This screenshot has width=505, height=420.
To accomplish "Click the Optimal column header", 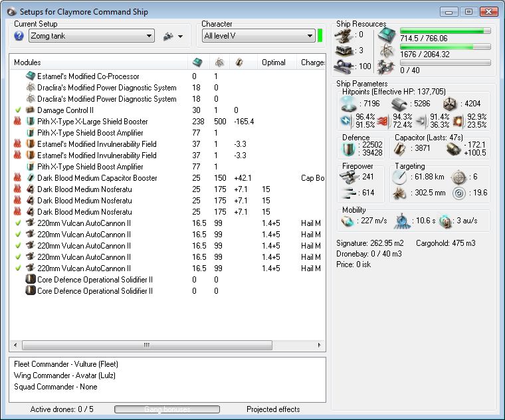I will pos(274,62).
